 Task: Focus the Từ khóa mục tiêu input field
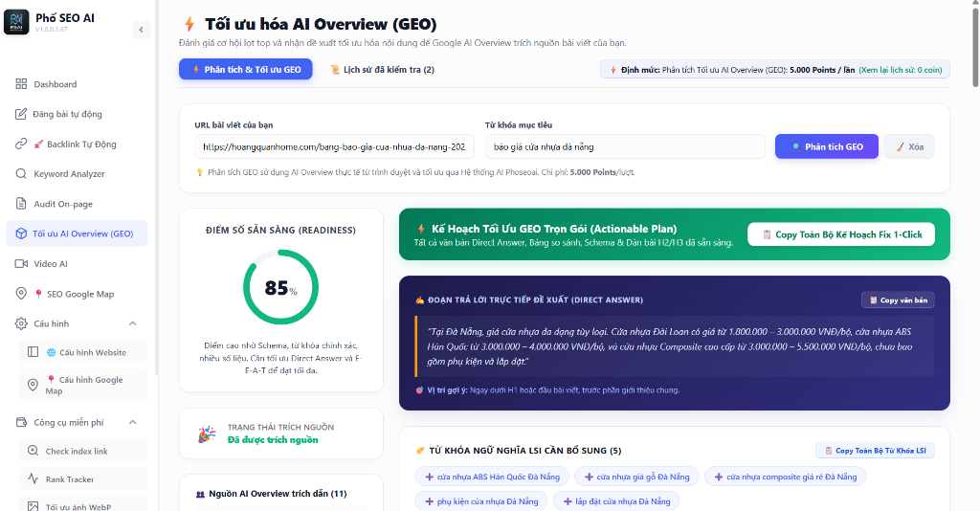625,146
